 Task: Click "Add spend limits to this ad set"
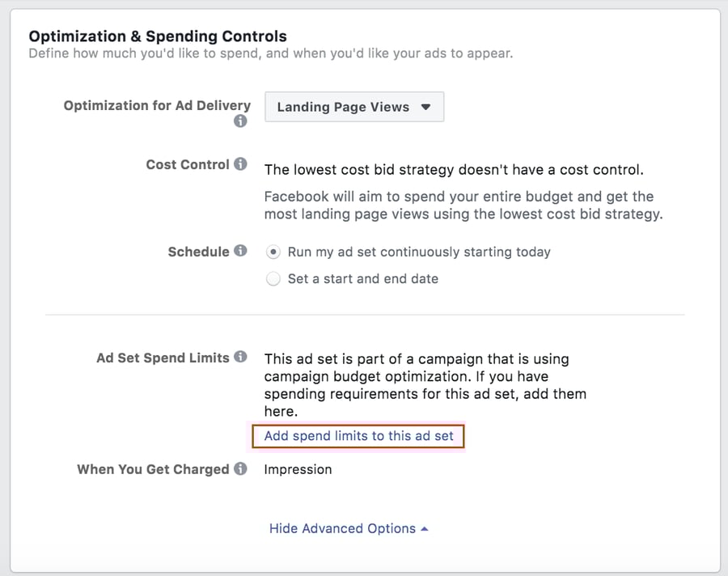[x=358, y=436]
